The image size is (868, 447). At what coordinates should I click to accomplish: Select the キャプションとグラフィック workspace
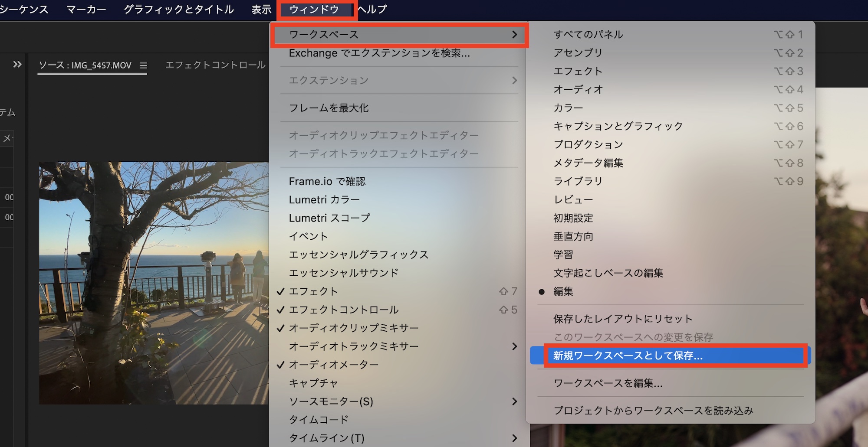coord(671,126)
